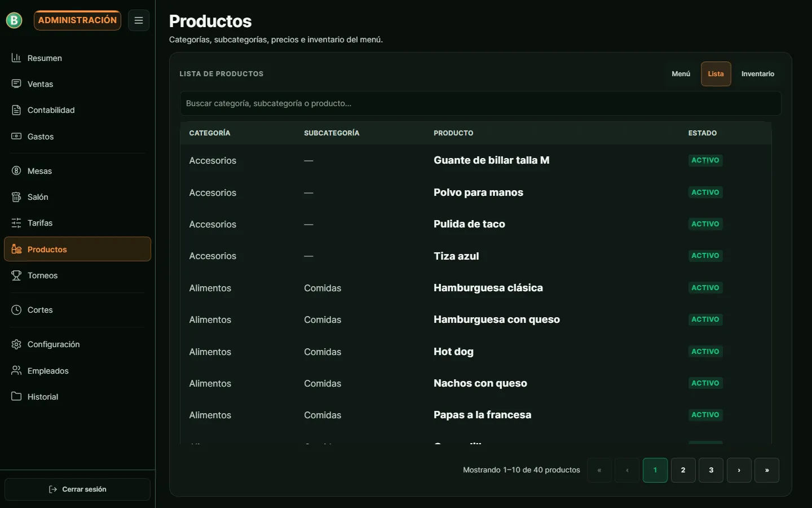This screenshot has width=812, height=508.
Task: Go to next page arrow
Action: [739, 470]
